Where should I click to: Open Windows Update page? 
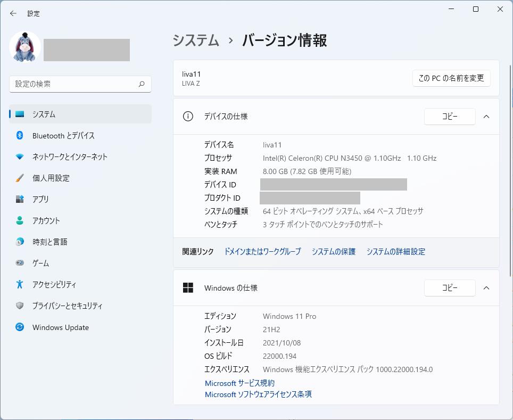(80, 327)
